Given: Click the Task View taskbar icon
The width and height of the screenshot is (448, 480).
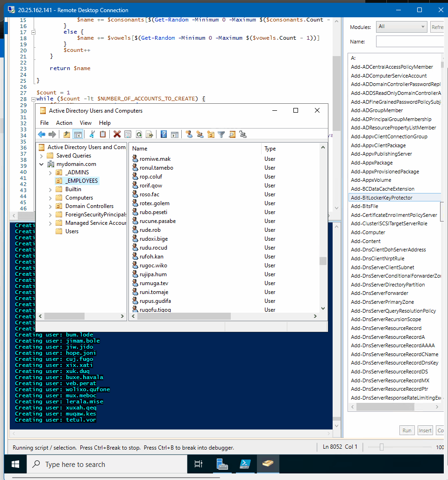Looking at the screenshot, I should click(x=198, y=464).
